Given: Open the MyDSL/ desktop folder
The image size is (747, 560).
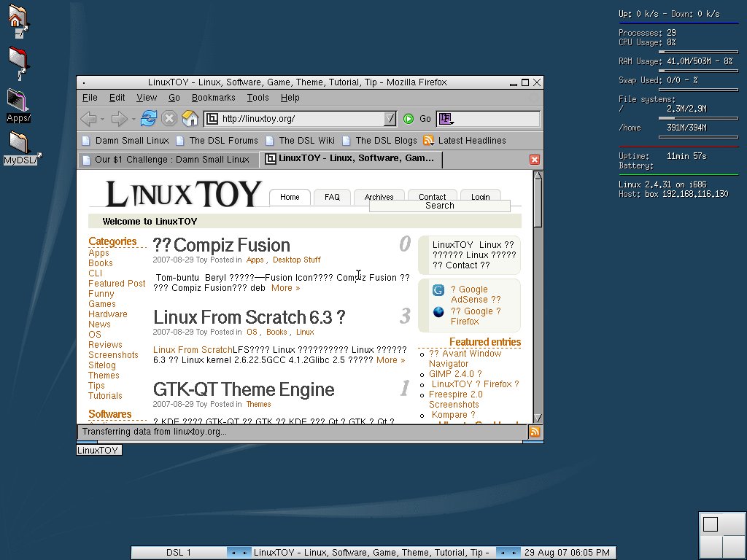Looking at the screenshot, I should tap(21, 148).
